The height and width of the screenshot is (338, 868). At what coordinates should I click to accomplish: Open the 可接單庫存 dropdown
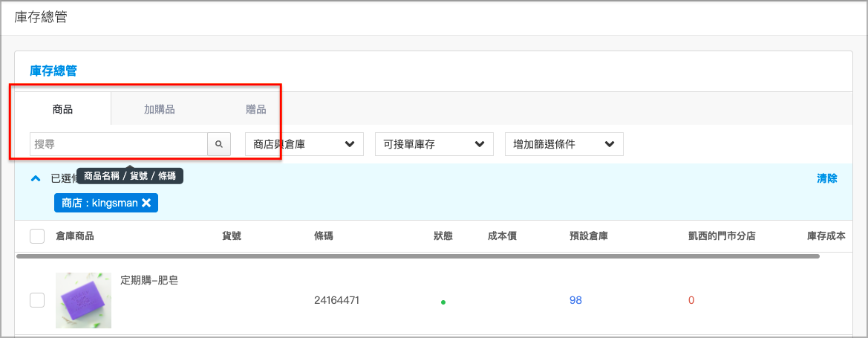(434, 144)
